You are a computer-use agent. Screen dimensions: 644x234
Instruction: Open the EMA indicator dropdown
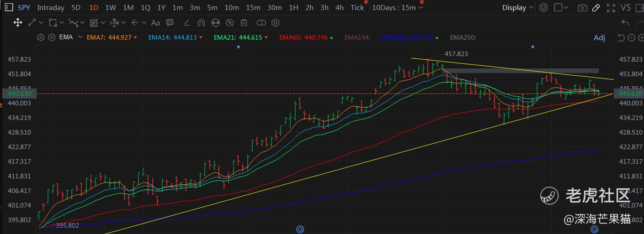[80, 37]
